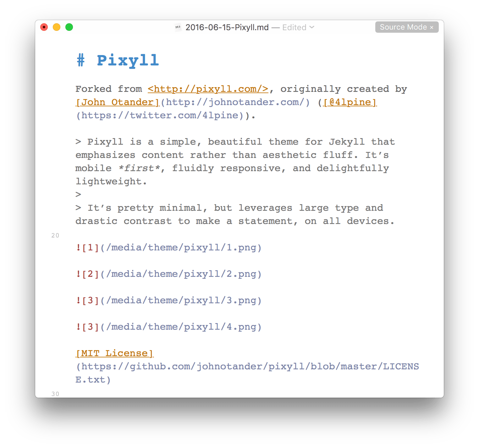Image resolution: width=479 pixels, height=448 pixels.
Task: Click the empty blockquote '>' line
Action: point(79,195)
